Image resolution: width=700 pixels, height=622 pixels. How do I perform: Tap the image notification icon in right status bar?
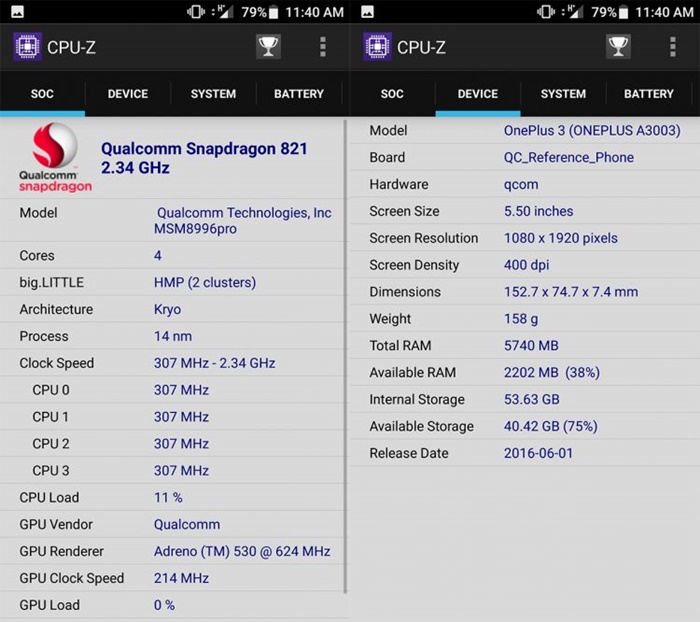367,12
